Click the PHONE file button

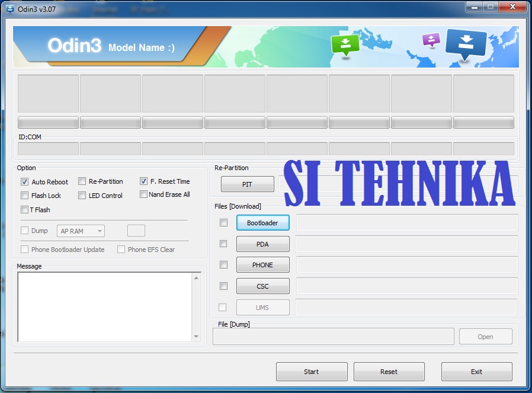click(x=262, y=265)
